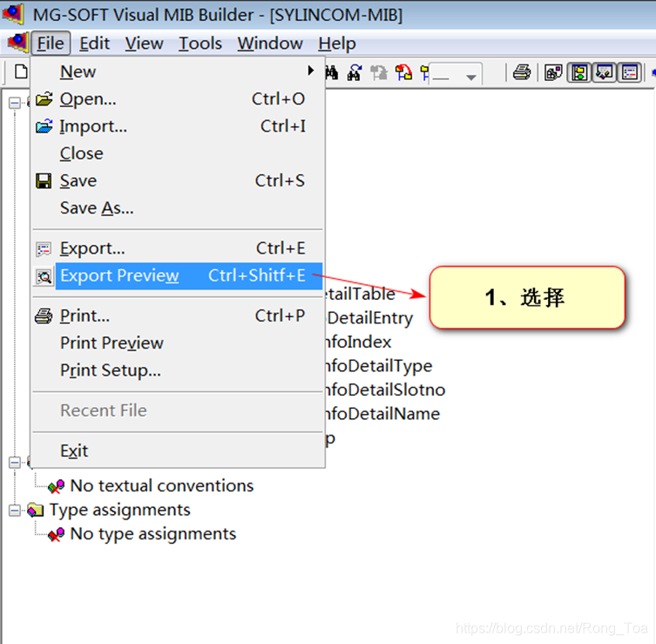Click the components palette toolbar icon
Image resolution: width=656 pixels, height=644 pixels.
pyautogui.click(x=553, y=73)
